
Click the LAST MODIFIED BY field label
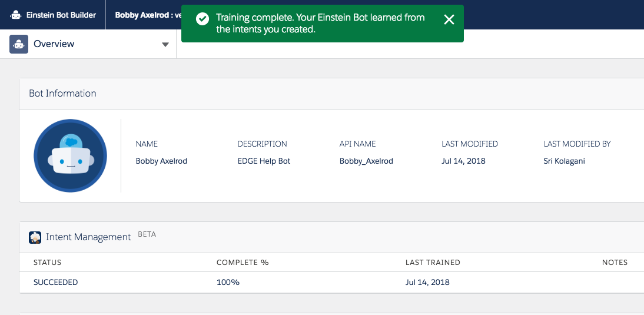click(x=577, y=144)
